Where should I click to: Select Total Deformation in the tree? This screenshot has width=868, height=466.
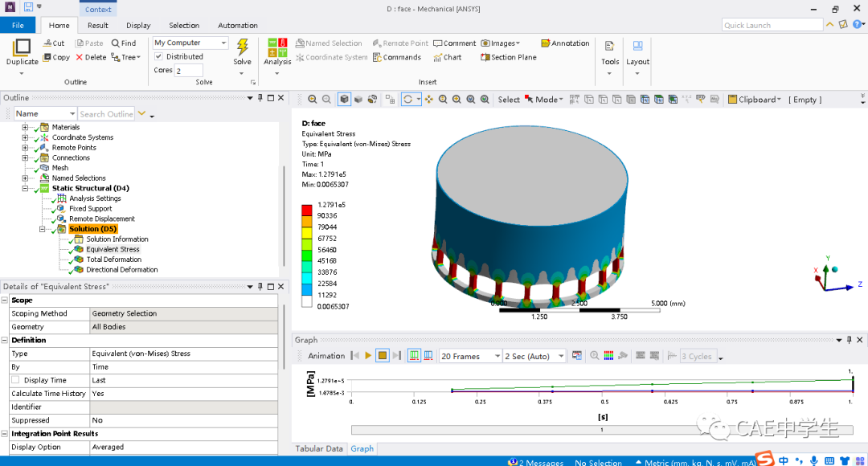[x=113, y=260]
